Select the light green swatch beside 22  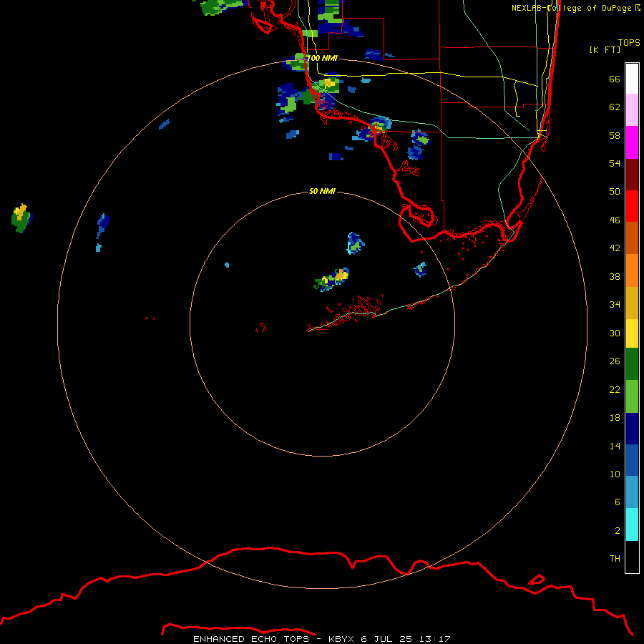632,396
